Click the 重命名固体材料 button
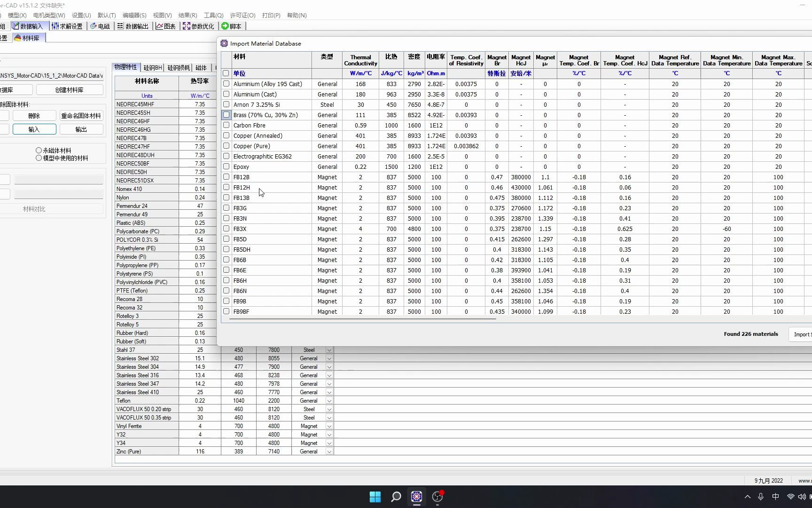 point(81,116)
